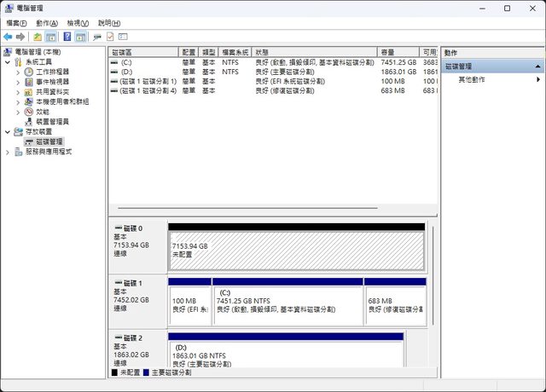
Task: Click the toolbar checkmark properties icon
Action: 110,37
